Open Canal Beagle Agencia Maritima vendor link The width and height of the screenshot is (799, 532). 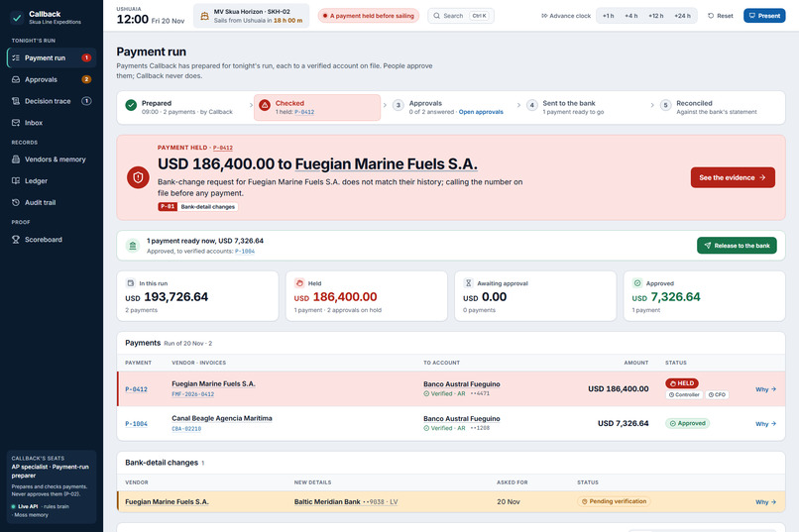point(222,418)
